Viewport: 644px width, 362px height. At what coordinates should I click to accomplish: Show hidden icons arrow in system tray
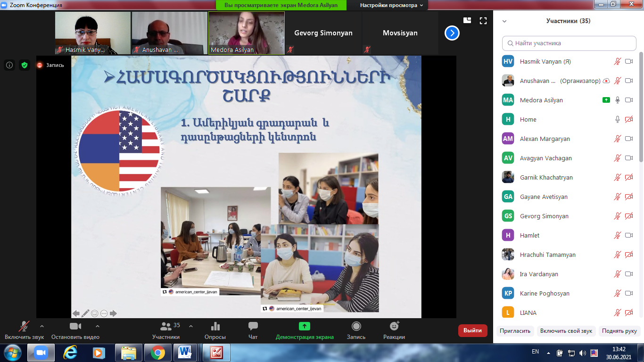click(x=548, y=353)
